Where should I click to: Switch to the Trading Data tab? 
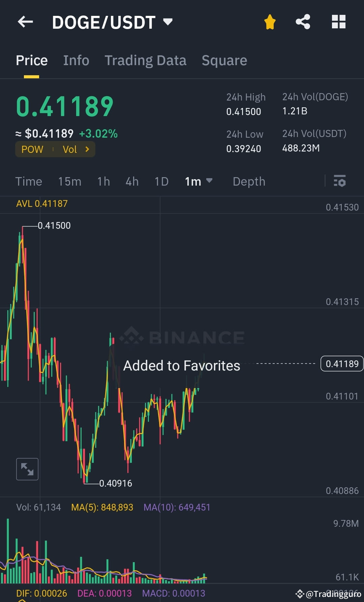point(145,60)
